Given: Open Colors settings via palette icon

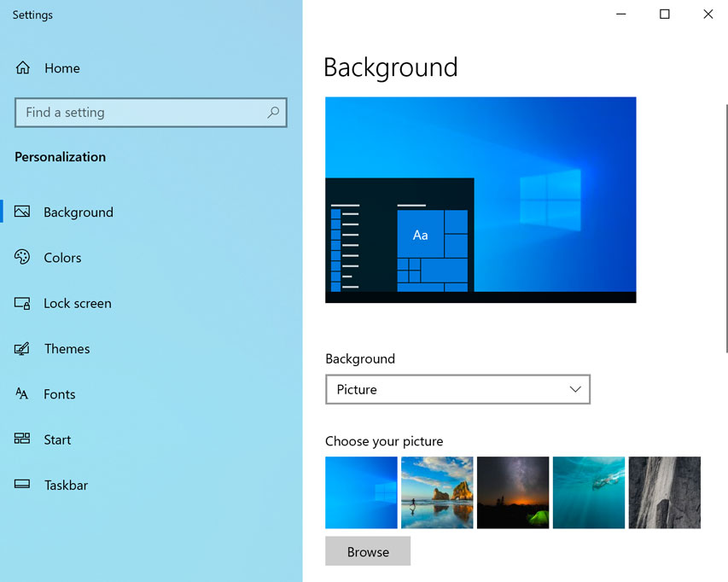Looking at the screenshot, I should (24, 257).
